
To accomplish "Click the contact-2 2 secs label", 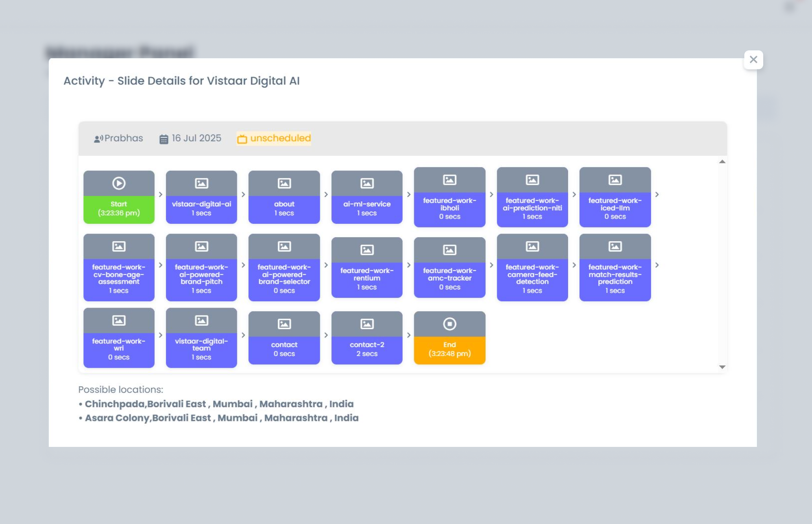I will click(x=367, y=350).
